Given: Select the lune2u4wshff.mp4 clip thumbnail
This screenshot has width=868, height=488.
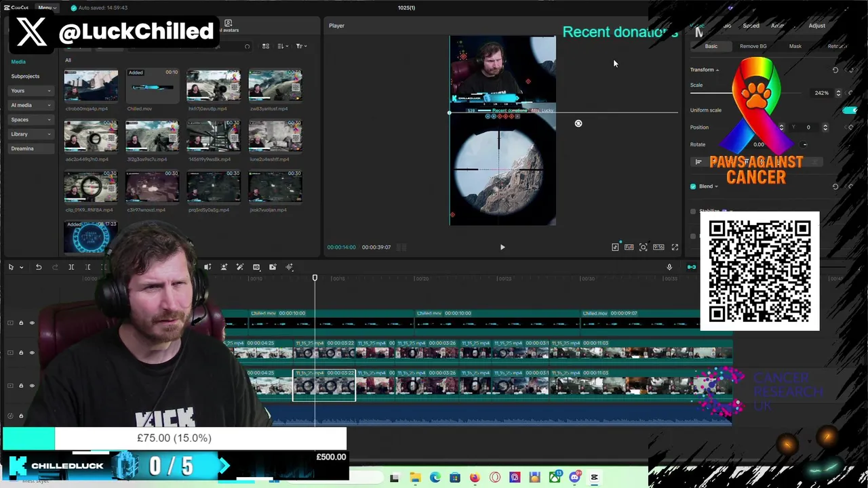Looking at the screenshot, I should click(x=275, y=137).
